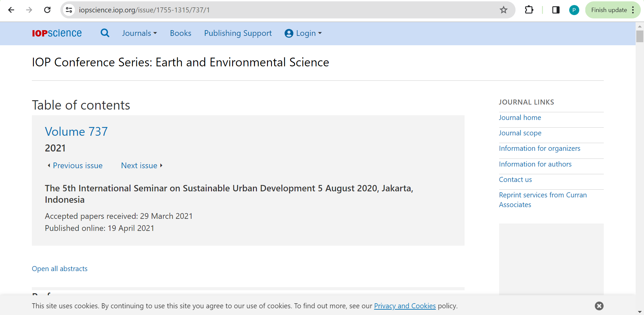Click the page vertical scrollbar thumb
644x315 pixels.
click(x=640, y=36)
